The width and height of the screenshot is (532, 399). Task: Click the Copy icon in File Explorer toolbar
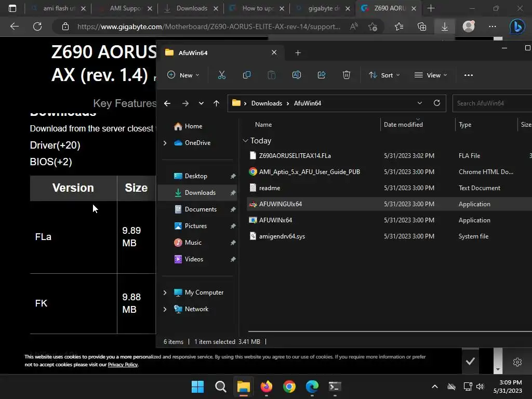(x=247, y=75)
